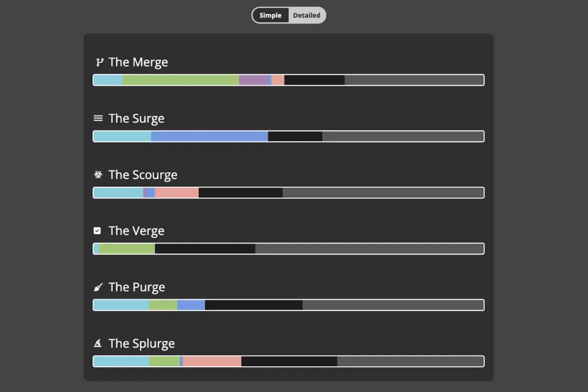Switch to the Detailed view
Image resolution: width=588 pixels, height=392 pixels.
pos(307,15)
